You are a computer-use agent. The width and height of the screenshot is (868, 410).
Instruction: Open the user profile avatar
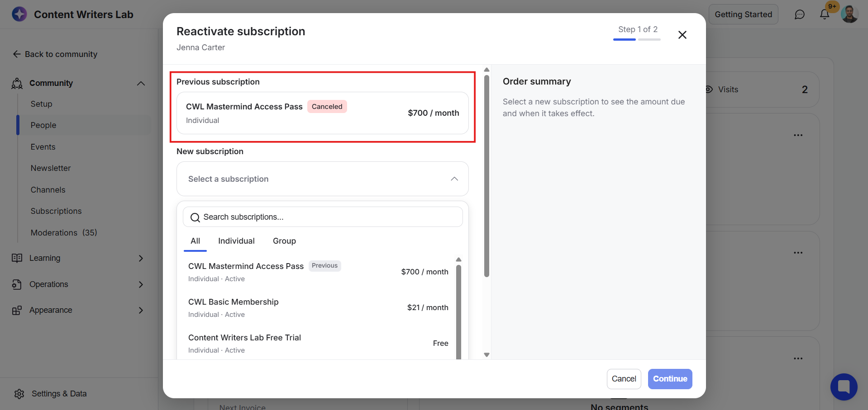coord(849,14)
